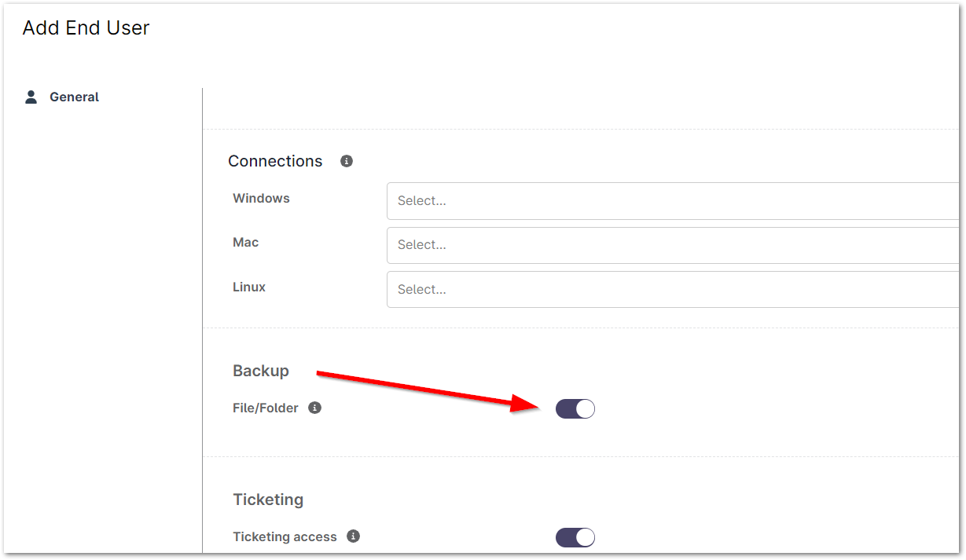This screenshot has width=966, height=560.
Task: Click the Linux field label text
Action: 249,287
